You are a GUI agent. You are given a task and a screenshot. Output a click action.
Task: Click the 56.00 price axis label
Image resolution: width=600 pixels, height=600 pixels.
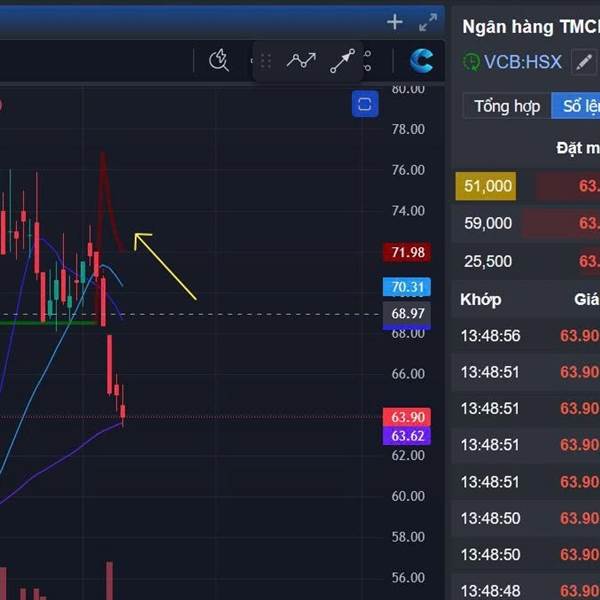tap(408, 577)
